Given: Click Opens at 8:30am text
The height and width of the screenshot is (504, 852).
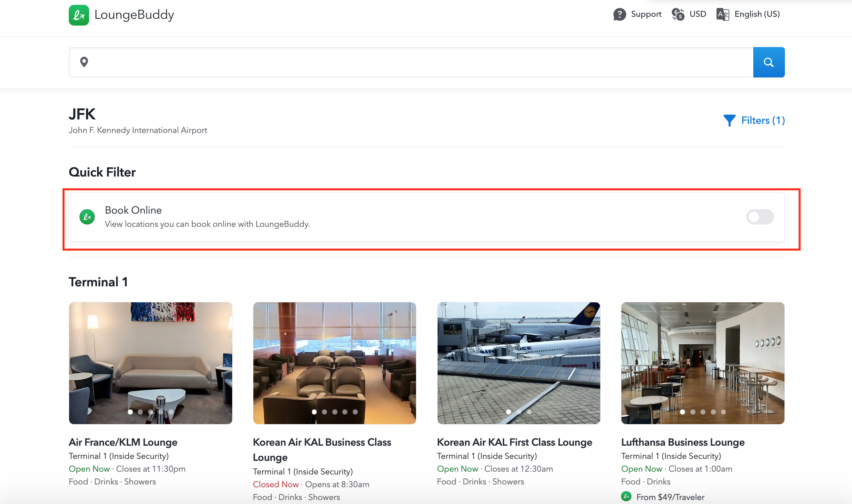Looking at the screenshot, I should click(x=337, y=484).
